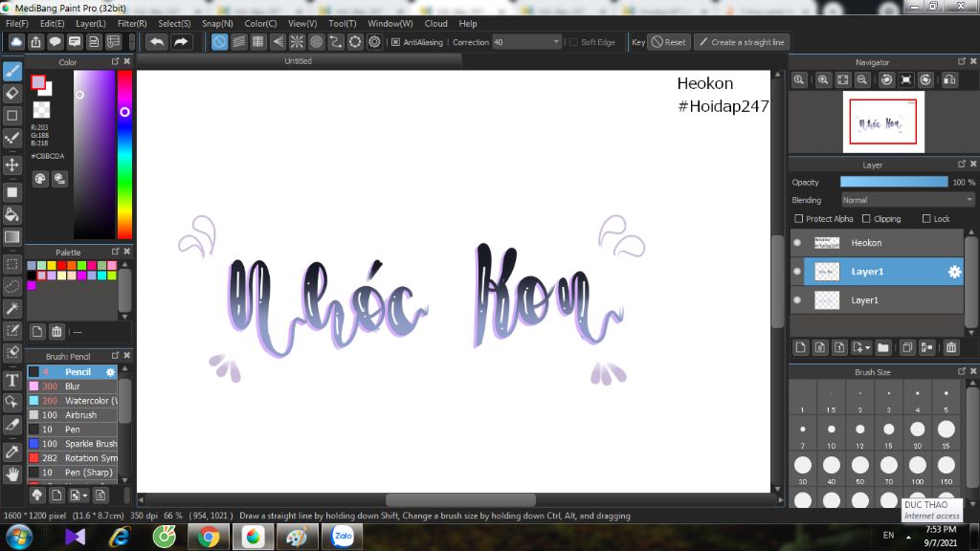Click the Undo arrow in toolbar

pyautogui.click(x=157, y=42)
